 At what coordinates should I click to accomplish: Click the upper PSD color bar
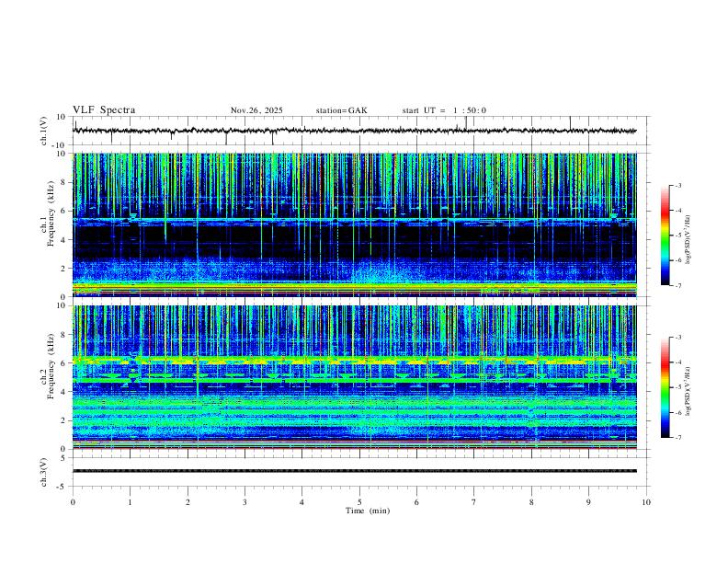pos(665,236)
